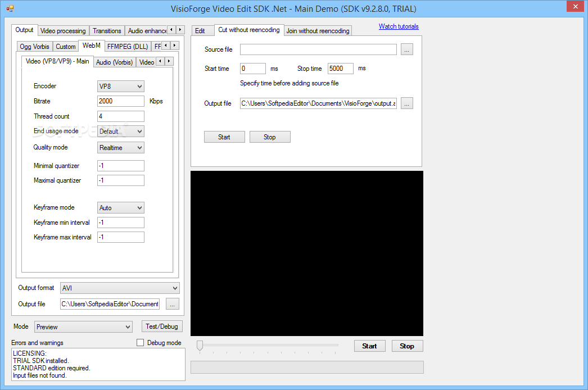
Task: Click the app icon in title bar
Action: [x=10, y=8]
